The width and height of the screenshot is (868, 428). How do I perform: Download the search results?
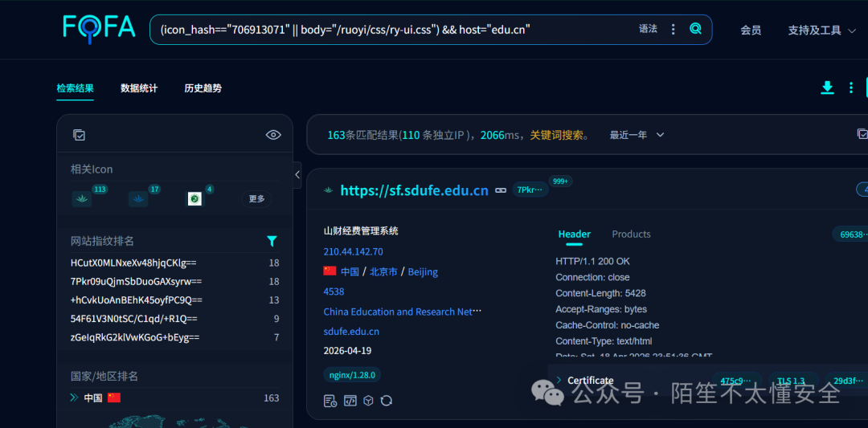click(x=827, y=88)
